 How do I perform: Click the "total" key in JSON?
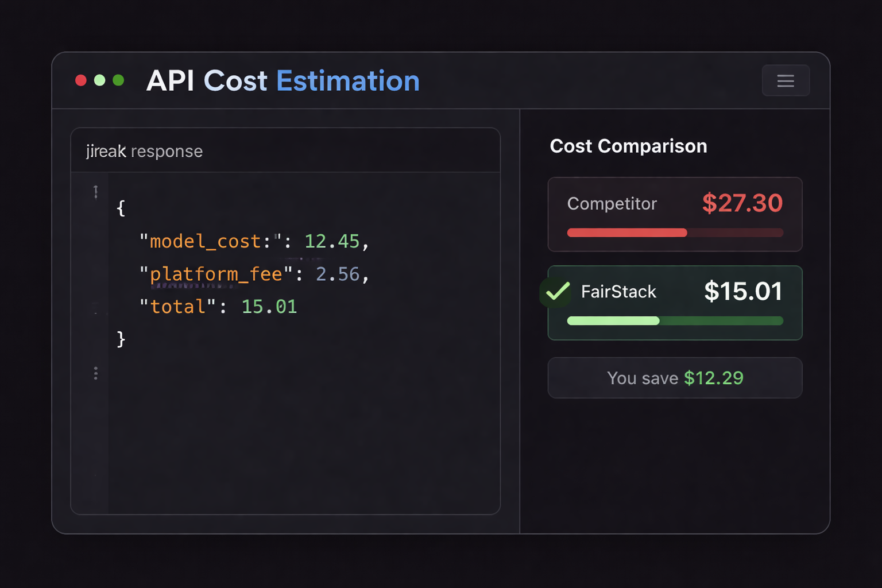[x=177, y=307]
